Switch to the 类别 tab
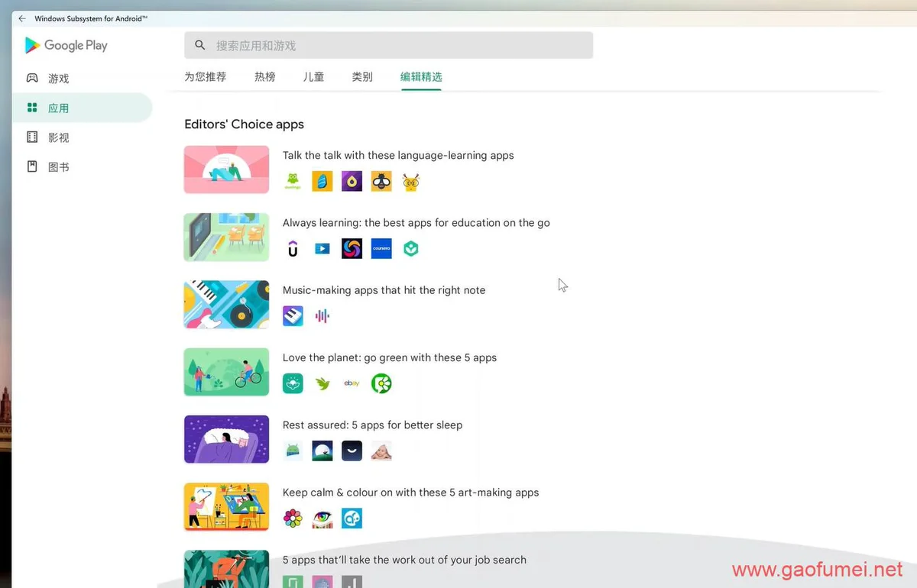 click(362, 76)
